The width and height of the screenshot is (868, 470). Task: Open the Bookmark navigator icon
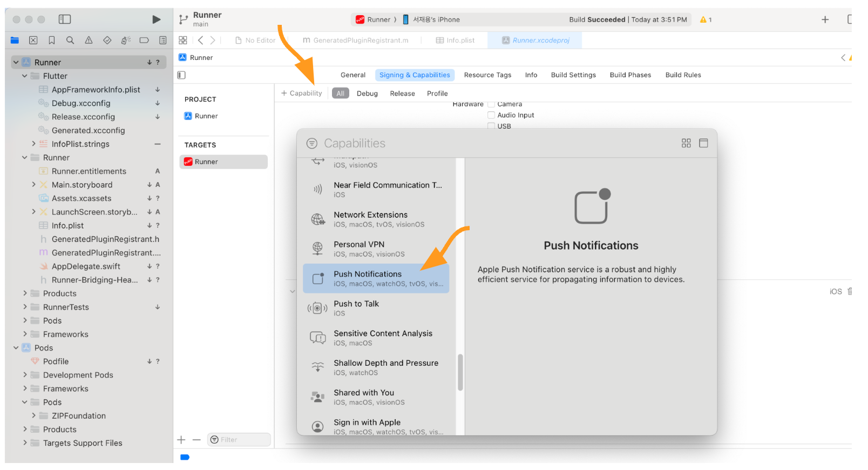pyautogui.click(x=52, y=40)
